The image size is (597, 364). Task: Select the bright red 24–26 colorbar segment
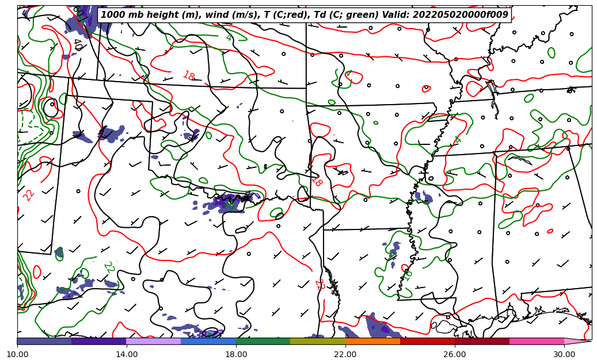[x=427, y=341]
